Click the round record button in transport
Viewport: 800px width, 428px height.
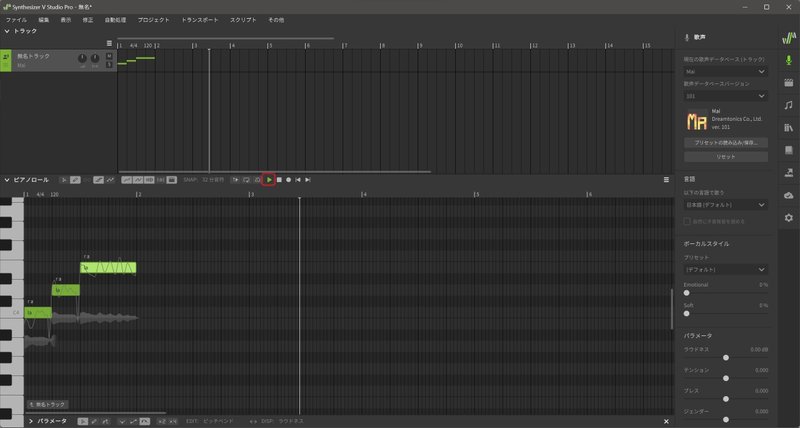288,180
